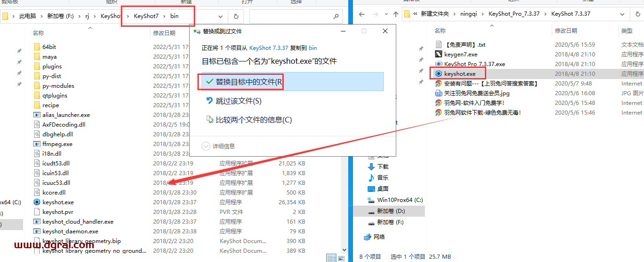
Task: Click the keygen7.exe file icon
Action: [x=439, y=54]
